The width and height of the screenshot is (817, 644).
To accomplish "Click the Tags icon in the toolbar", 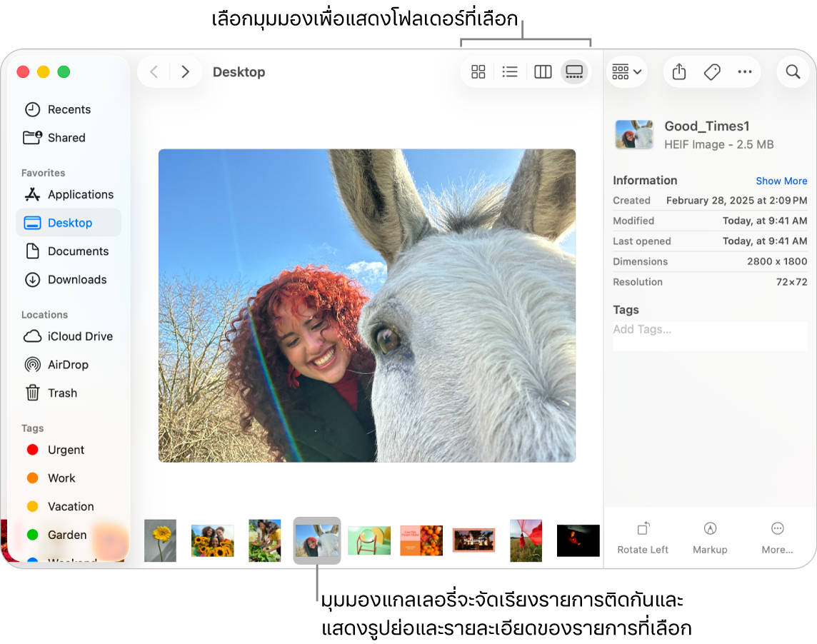I will [711, 71].
